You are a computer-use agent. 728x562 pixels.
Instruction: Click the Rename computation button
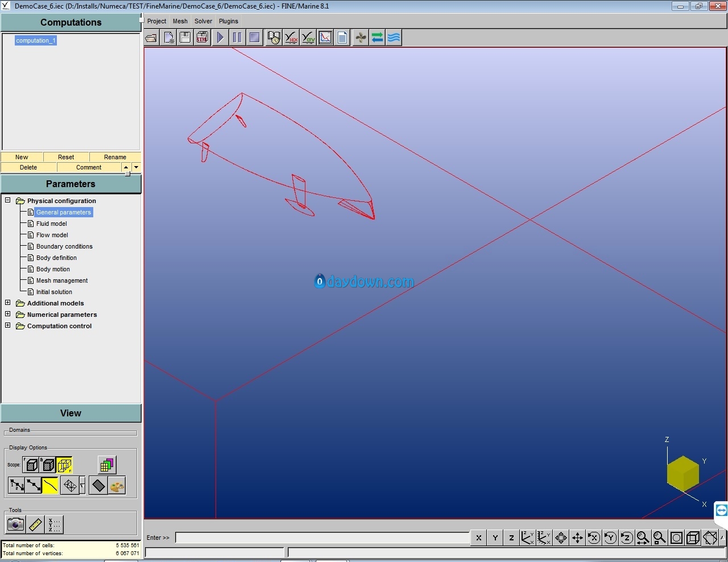pos(115,157)
